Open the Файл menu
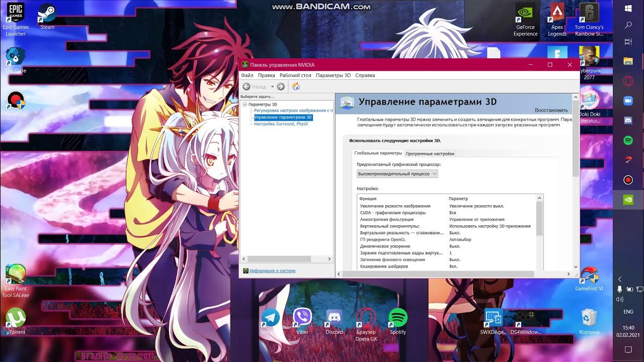644x362 pixels. [247, 75]
